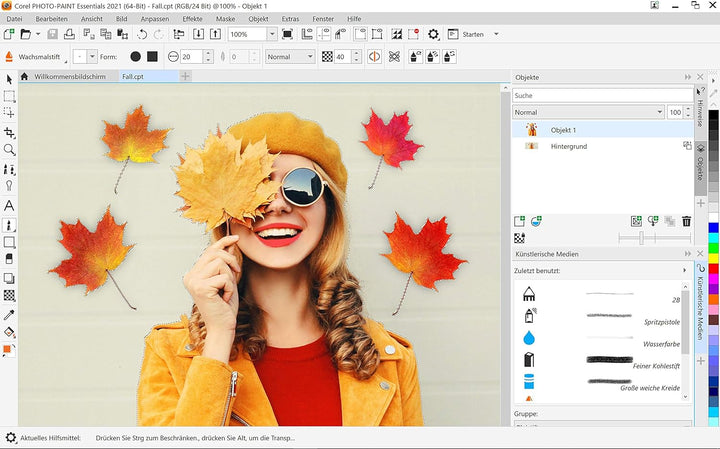The height and width of the screenshot is (449, 720).
Task: Toggle the mask marquee visibility icon
Action: (360, 34)
